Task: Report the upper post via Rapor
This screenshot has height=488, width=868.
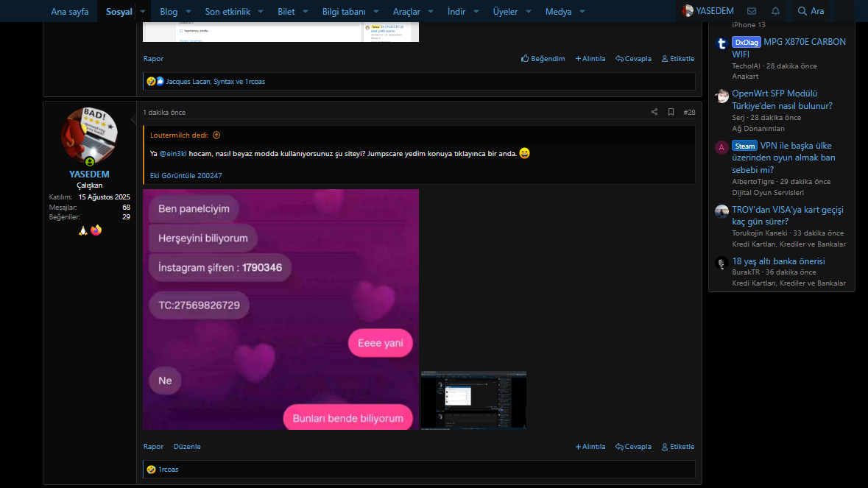Action: click(x=153, y=59)
